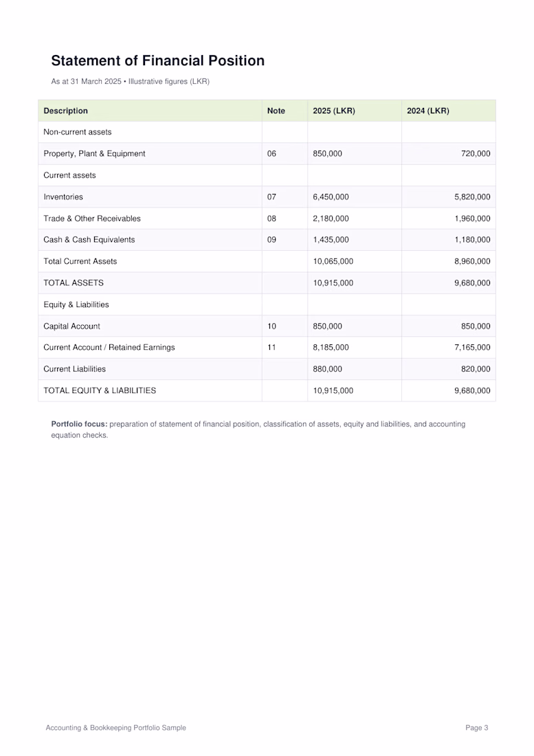534x756 pixels.
Task: Click the Property, Plant & Equipment row label
Action: pyautogui.click(x=94, y=154)
